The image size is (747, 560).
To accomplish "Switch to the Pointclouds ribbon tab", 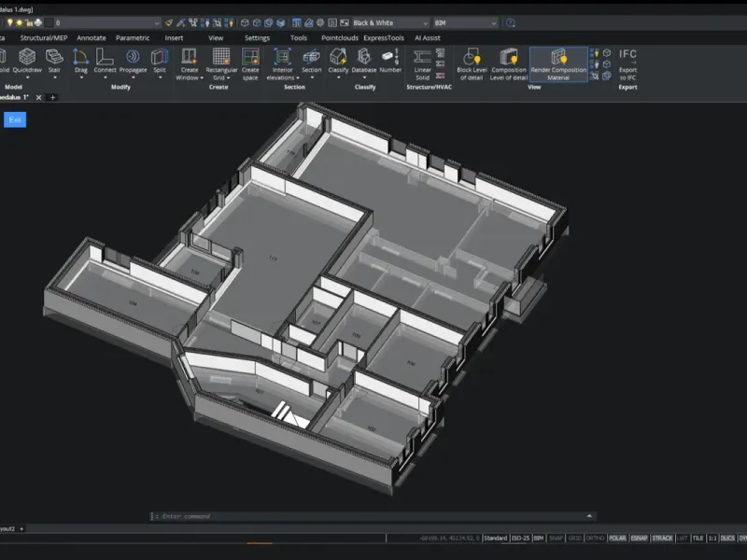I will (x=339, y=38).
